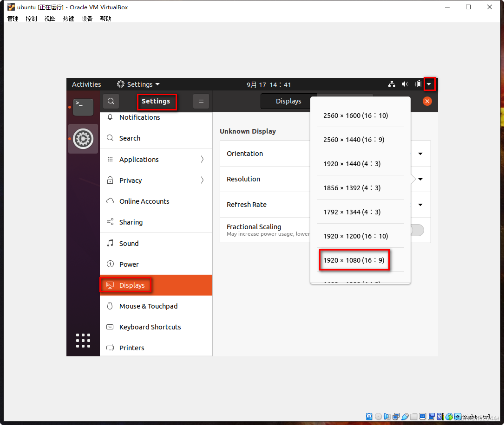Open the 视图 menu in VirtualBox
This screenshot has width=504, height=425.
(x=50, y=19)
